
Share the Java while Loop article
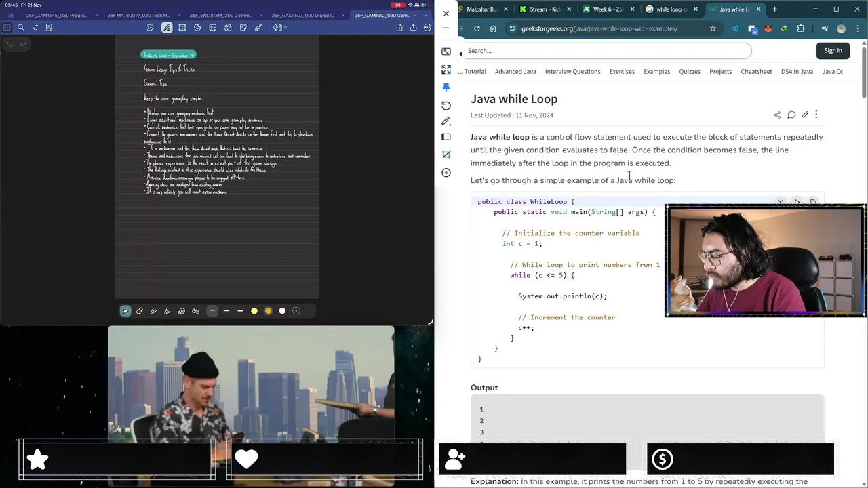pyautogui.click(x=777, y=115)
